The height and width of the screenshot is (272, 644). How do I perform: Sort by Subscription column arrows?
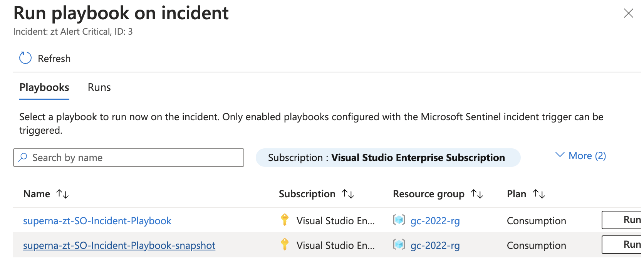tap(348, 194)
